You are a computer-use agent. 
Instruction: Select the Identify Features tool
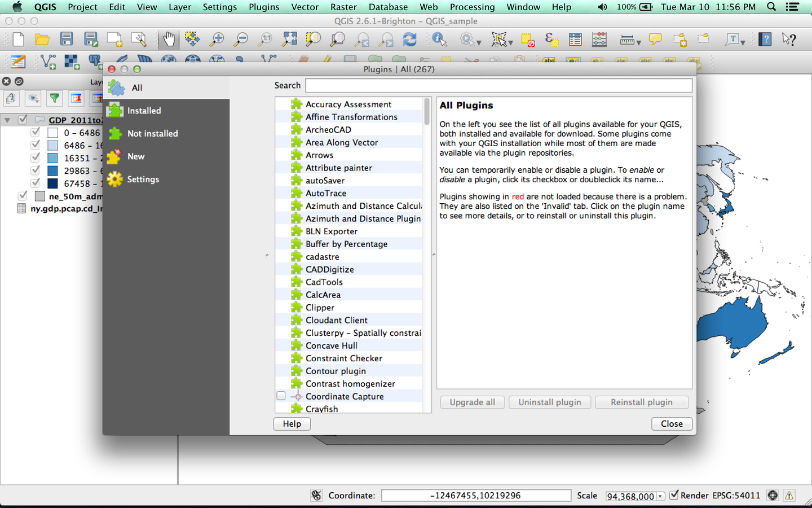[x=439, y=39]
